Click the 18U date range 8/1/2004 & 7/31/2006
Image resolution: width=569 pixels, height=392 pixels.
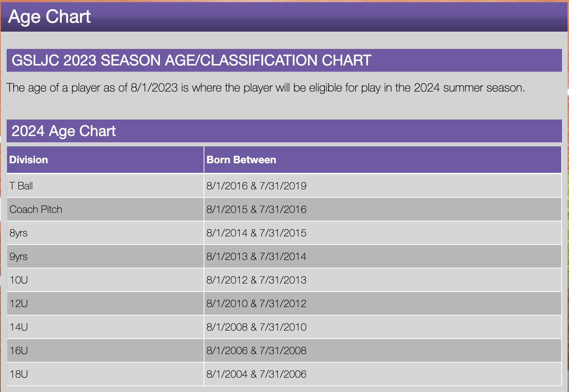click(x=256, y=374)
